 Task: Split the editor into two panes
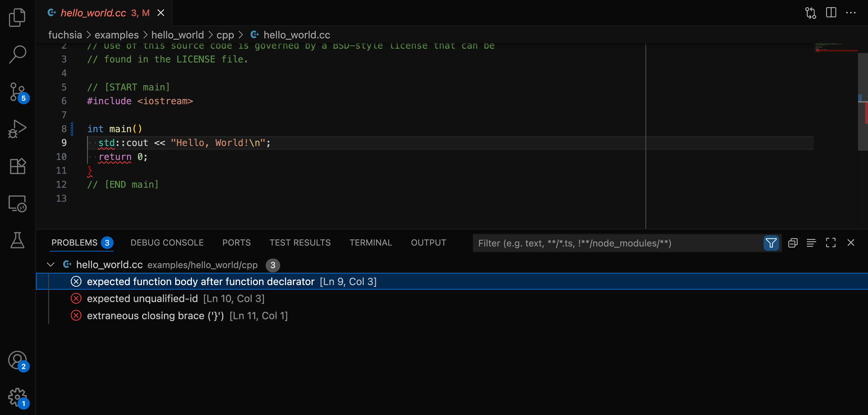(831, 12)
